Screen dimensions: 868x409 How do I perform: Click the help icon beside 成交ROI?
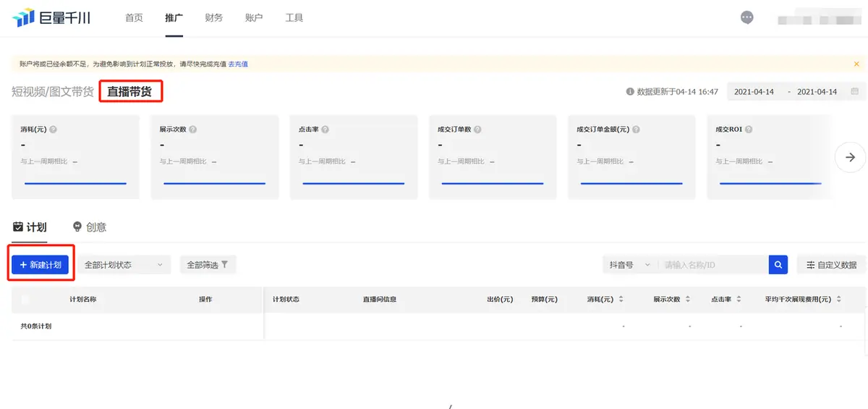pos(748,130)
